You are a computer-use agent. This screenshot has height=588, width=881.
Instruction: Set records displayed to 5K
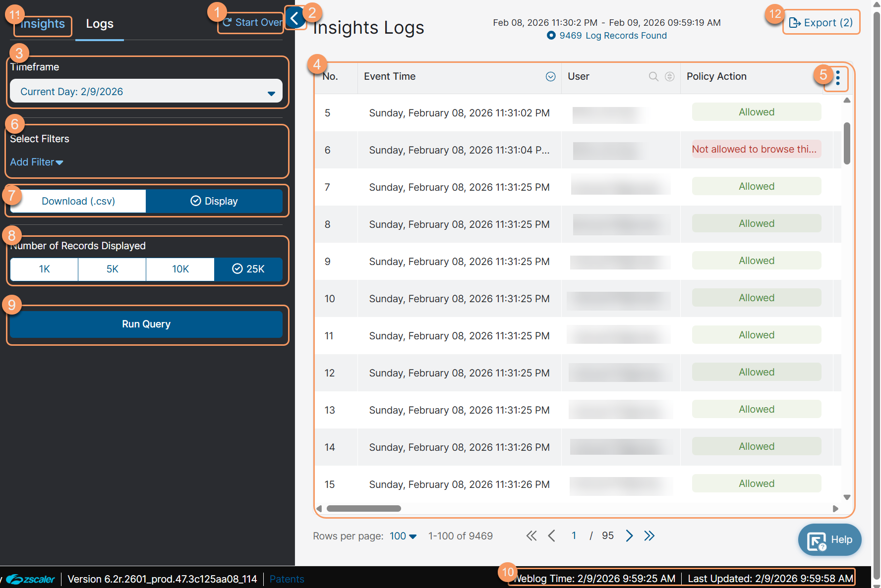click(112, 269)
